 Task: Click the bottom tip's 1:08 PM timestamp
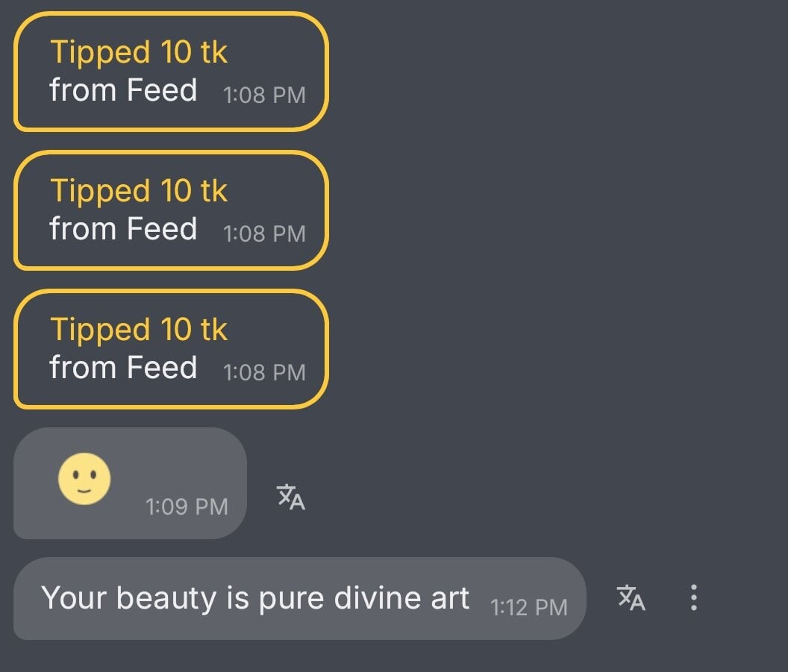tap(264, 373)
